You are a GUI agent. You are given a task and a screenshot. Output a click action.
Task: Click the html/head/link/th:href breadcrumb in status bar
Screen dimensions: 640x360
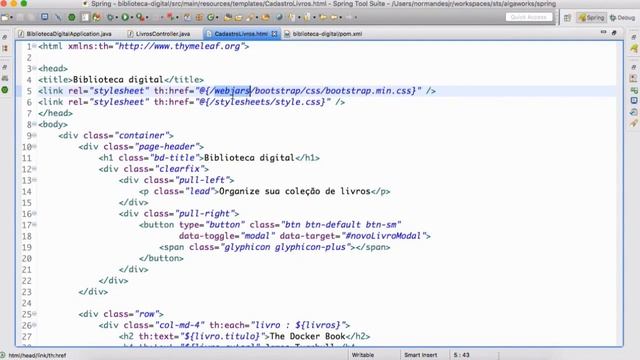(37, 356)
